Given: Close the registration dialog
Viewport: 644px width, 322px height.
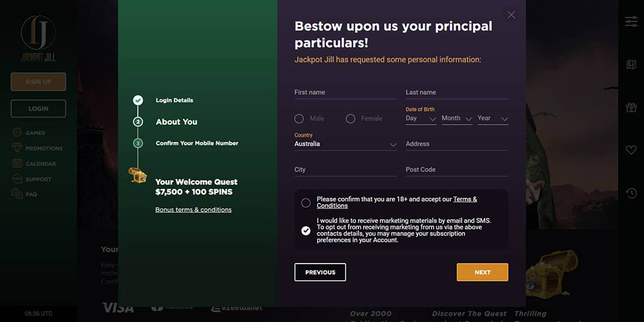Looking at the screenshot, I should [511, 15].
